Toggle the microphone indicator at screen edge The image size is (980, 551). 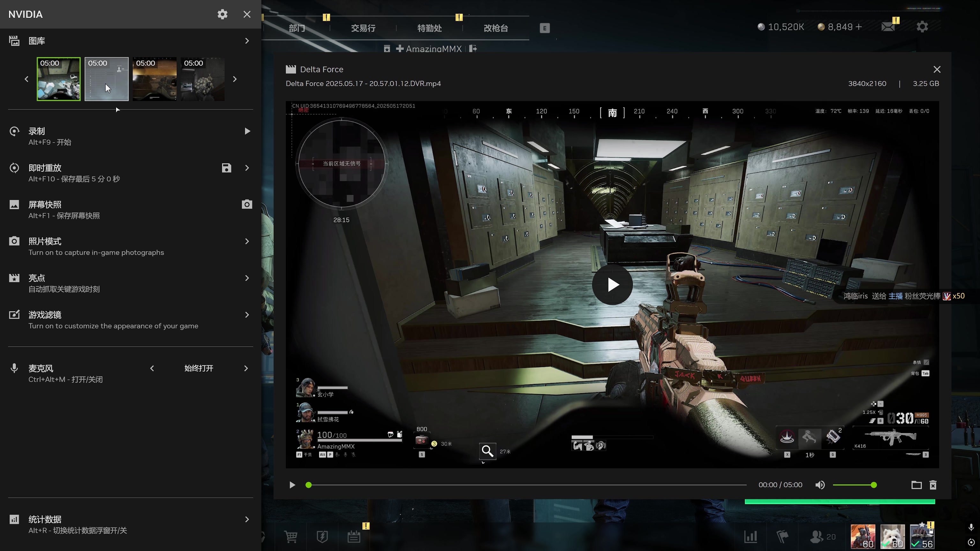[x=971, y=527]
